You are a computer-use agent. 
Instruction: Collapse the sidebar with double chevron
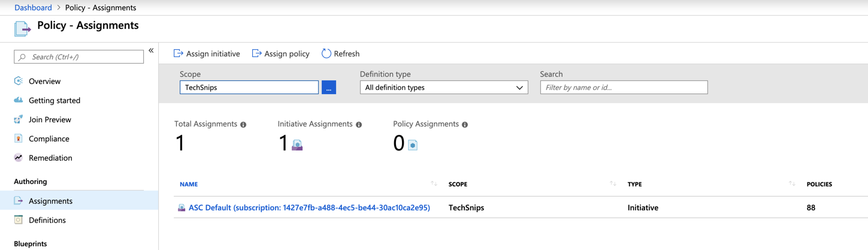click(151, 51)
